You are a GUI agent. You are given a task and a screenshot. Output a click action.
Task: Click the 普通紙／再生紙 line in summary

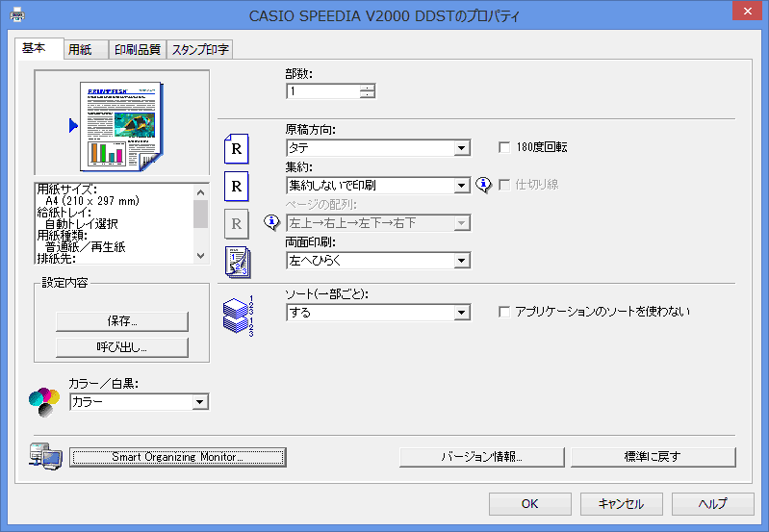tap(86, 247)
